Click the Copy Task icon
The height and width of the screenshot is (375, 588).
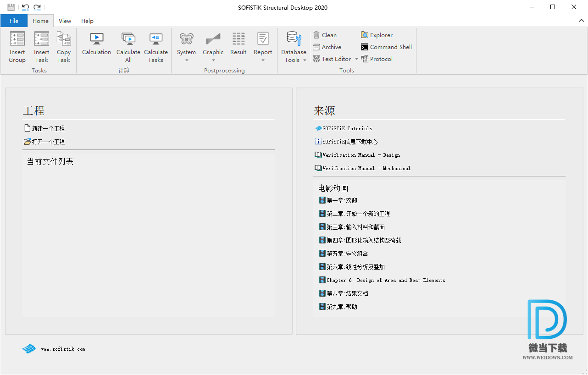(64, 39)
